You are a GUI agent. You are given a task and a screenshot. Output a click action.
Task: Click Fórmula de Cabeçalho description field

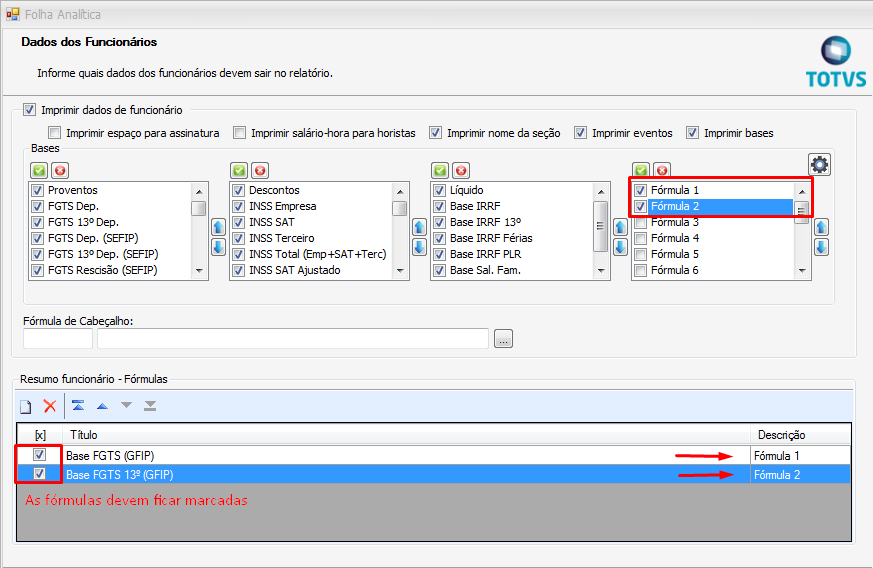293,339
